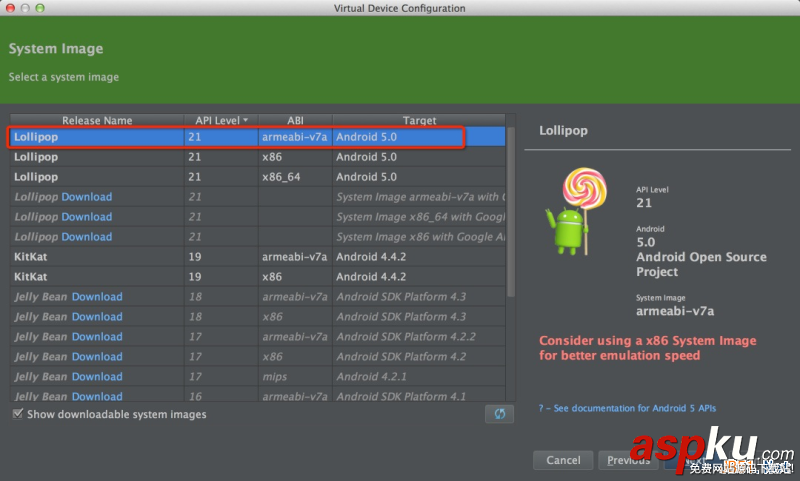Screen dimensions: 800x481
Task: Download Lollipop System Image x86 with Google
Action: point(87,237)
